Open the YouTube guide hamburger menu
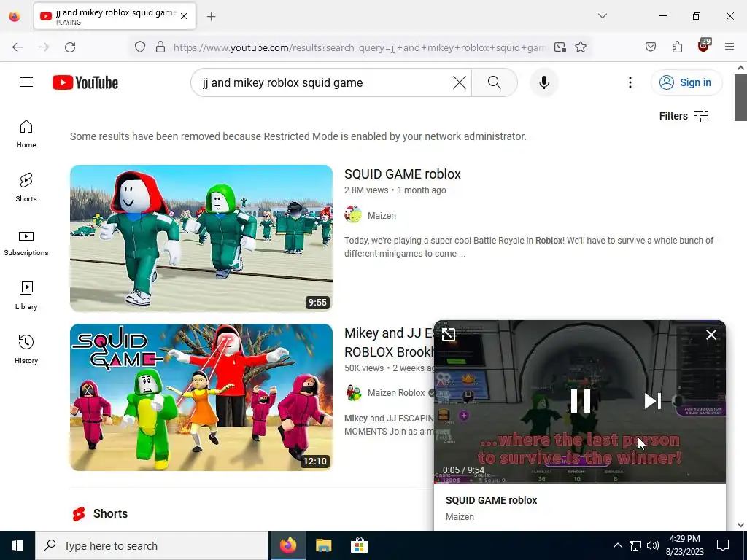This screenshot has width=747, height=560. [x=26, y=82]
